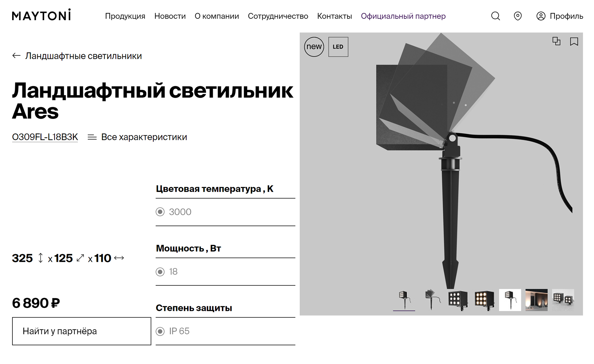Click the price 6 890 ₽
Viewport: 594px width, 364px height.
[x=36, y=303]
